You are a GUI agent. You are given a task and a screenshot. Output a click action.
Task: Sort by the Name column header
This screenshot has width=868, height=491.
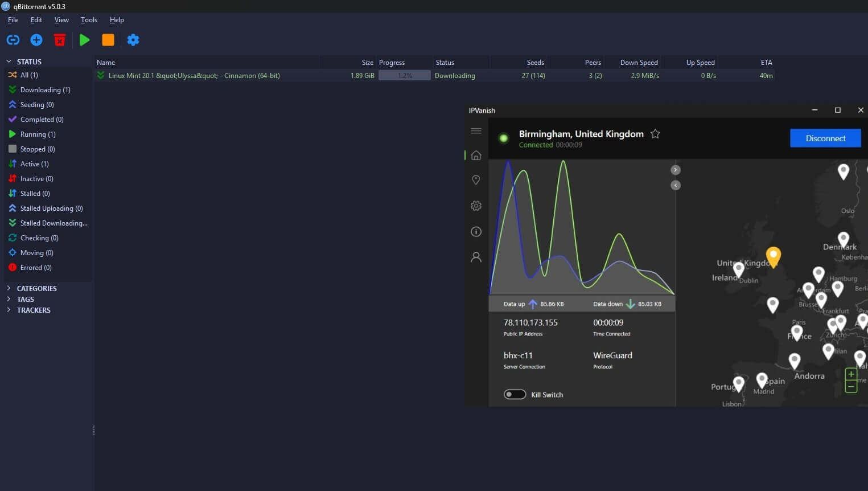207,62
